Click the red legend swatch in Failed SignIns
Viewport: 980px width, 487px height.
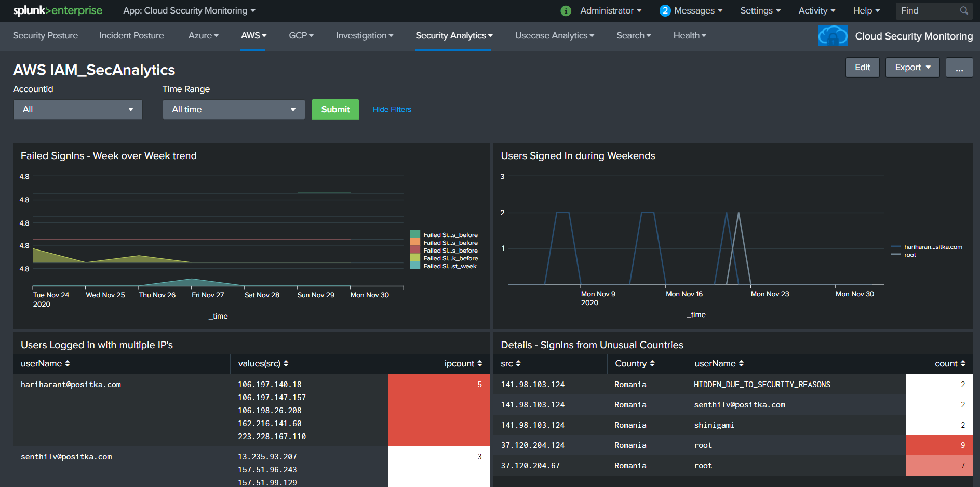click(414, 250)
